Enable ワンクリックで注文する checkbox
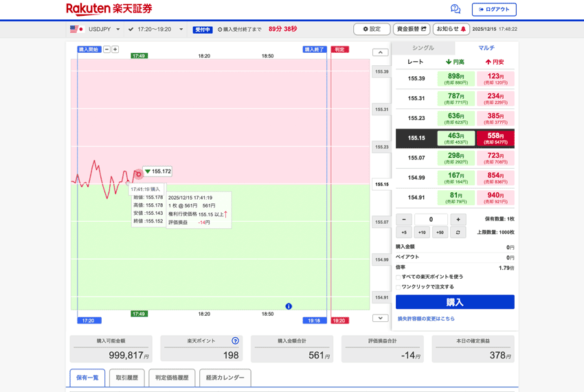The height and width of the screenshot is (392, 584). click(x=398, y=287)
